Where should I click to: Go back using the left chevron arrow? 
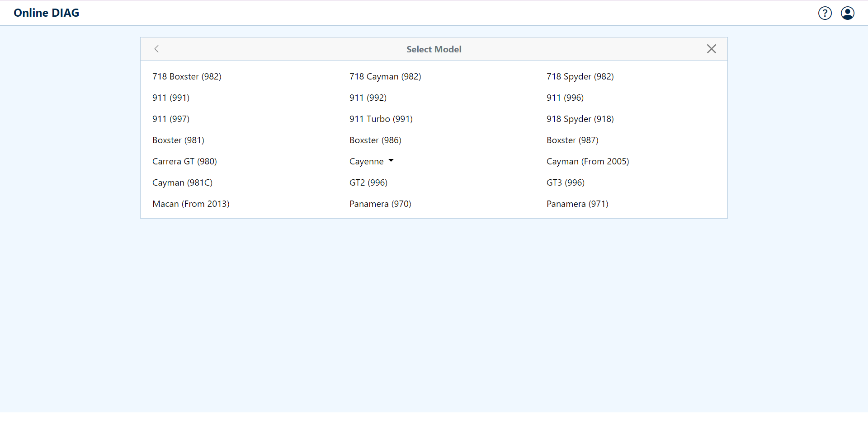click(x=156, y=49)
